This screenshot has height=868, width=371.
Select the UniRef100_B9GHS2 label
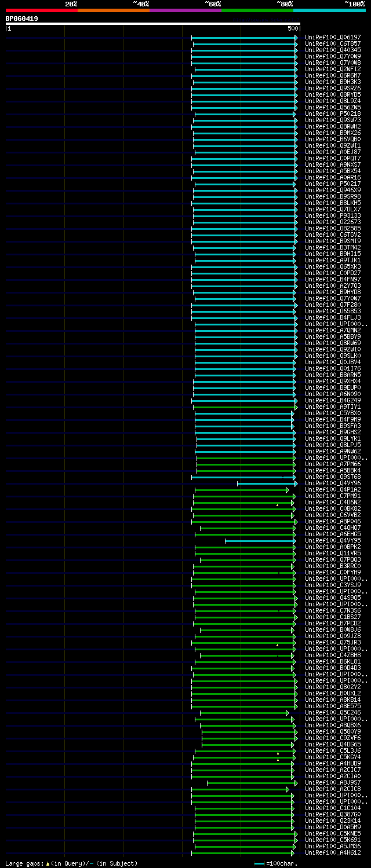tap(333, 432)
